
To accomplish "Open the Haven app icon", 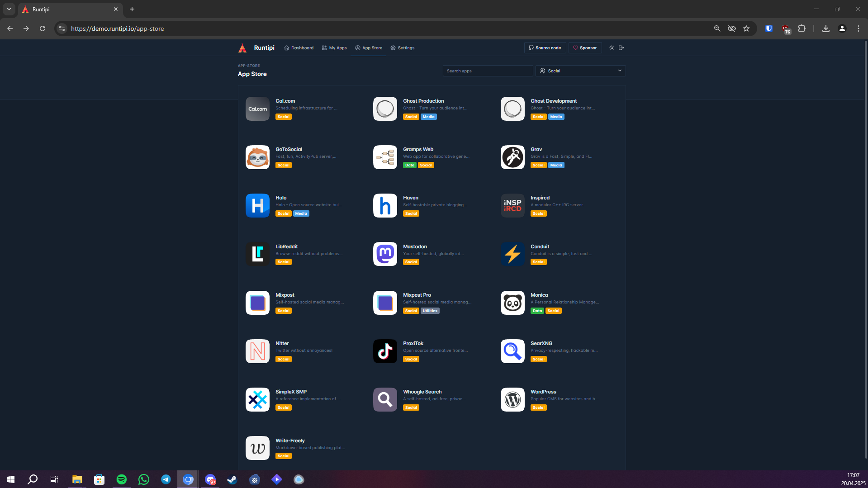I will click(x=385, y=205).
